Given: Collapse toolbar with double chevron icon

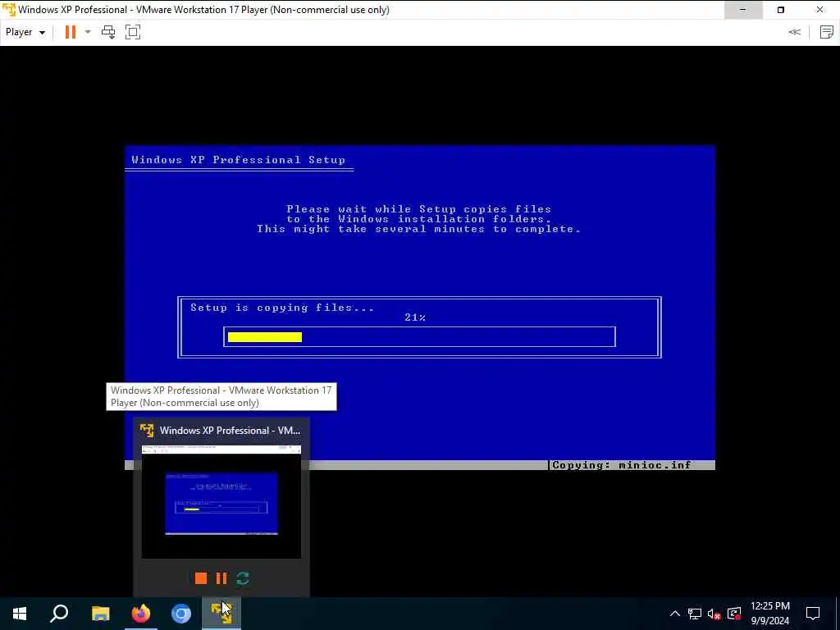Looking at the screenshot, I should (x=794, y=32).
